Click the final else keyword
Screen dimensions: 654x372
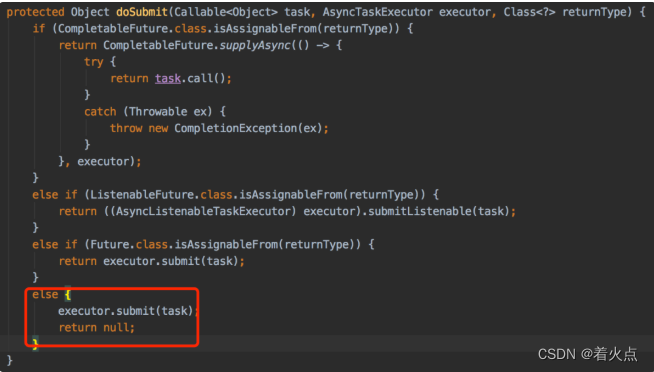pos(45,294)
